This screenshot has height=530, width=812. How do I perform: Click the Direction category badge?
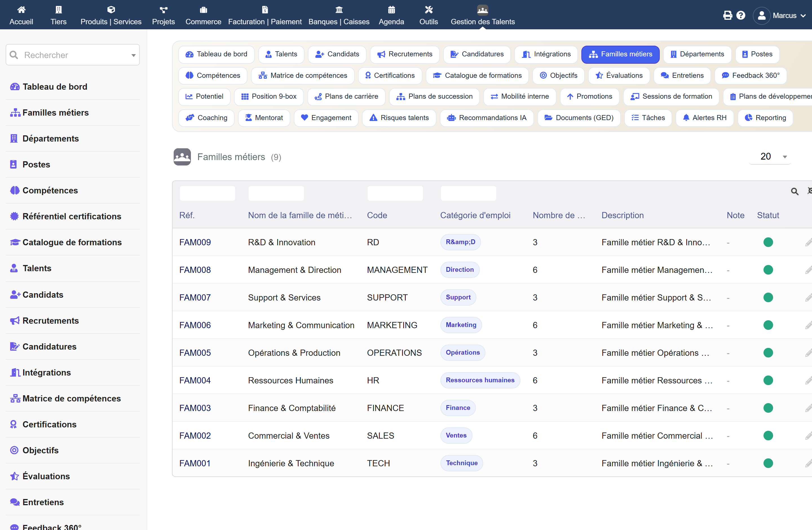(x=460, y=270)
